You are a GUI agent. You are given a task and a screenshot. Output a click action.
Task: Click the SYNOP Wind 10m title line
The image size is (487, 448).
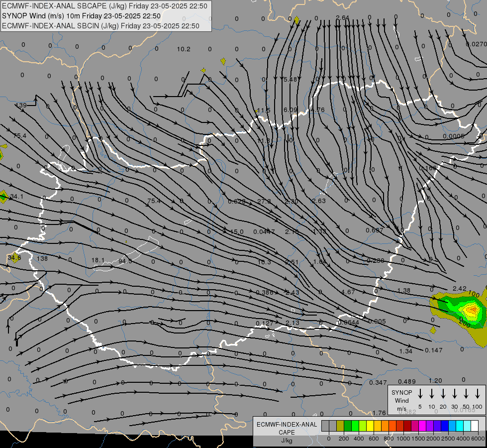[82, 16]
